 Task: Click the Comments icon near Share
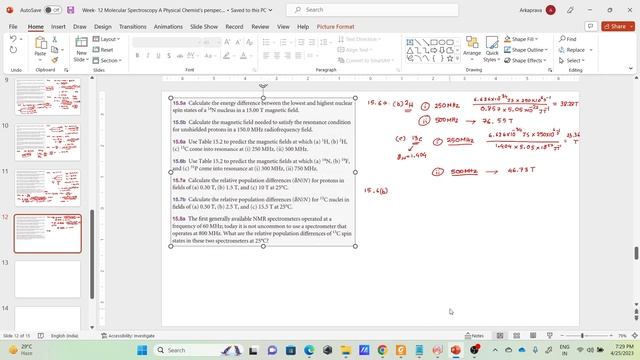tap(590, 27)
